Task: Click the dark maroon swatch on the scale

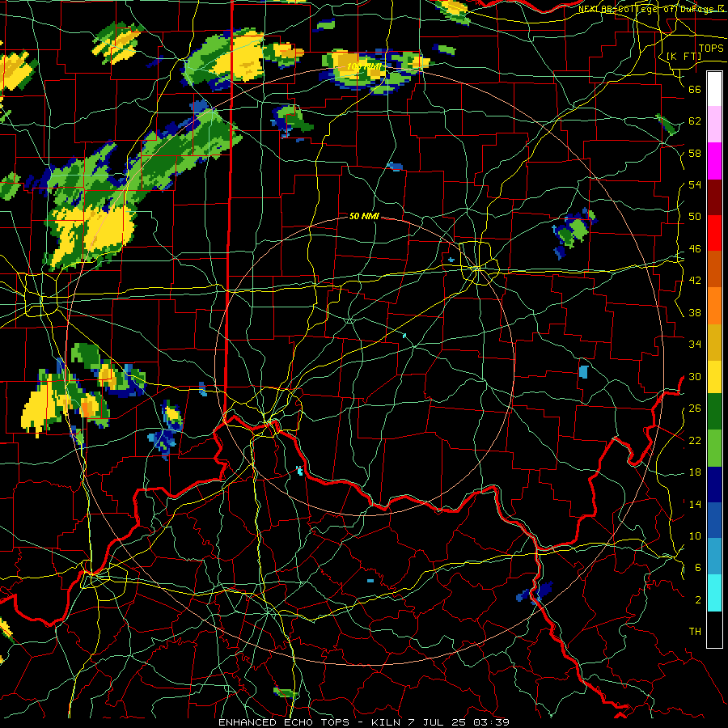Action: pyautogui.click(x=714, y=197)
